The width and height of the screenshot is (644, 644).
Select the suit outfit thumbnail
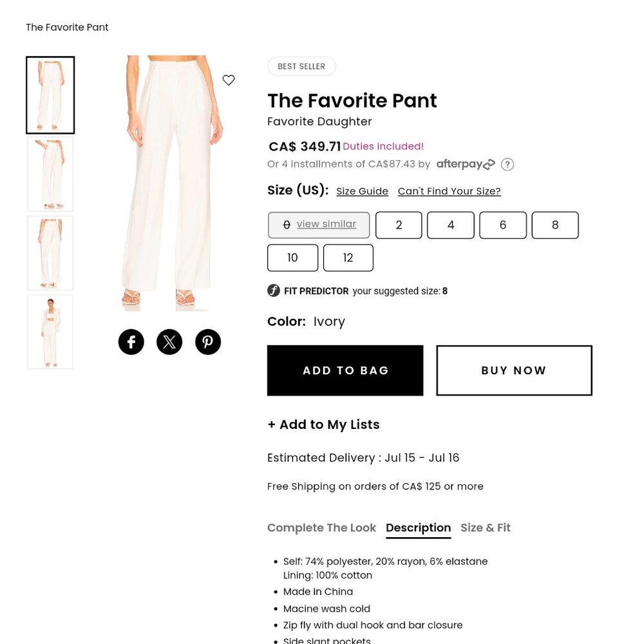[x=50, y=332]
